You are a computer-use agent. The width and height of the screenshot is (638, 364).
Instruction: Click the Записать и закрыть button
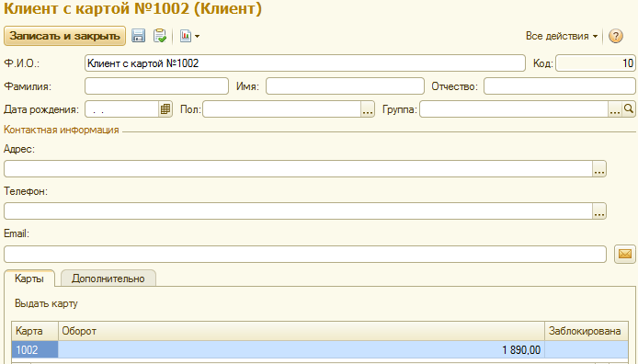tap(64, 36)
